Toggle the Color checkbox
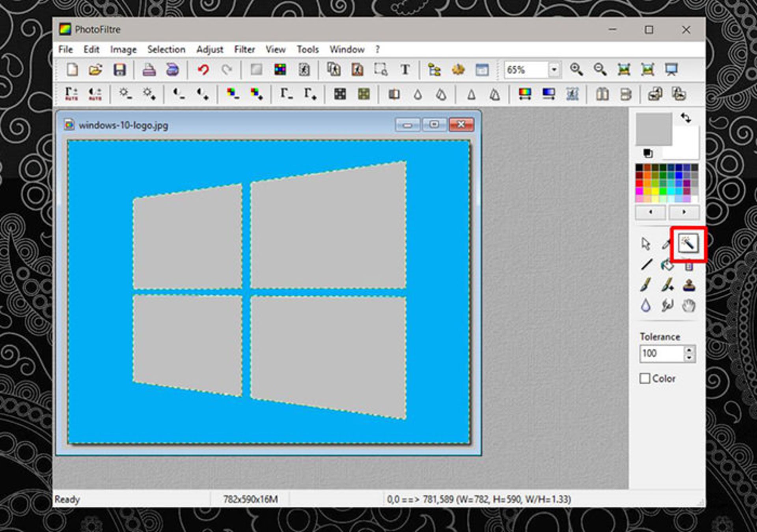757x532 pixels. pyautogui.click(x=645, y=379)
